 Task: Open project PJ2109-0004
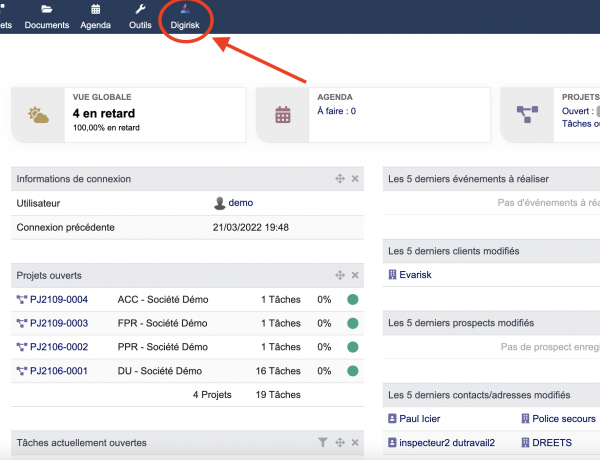[x=59, y=299]
